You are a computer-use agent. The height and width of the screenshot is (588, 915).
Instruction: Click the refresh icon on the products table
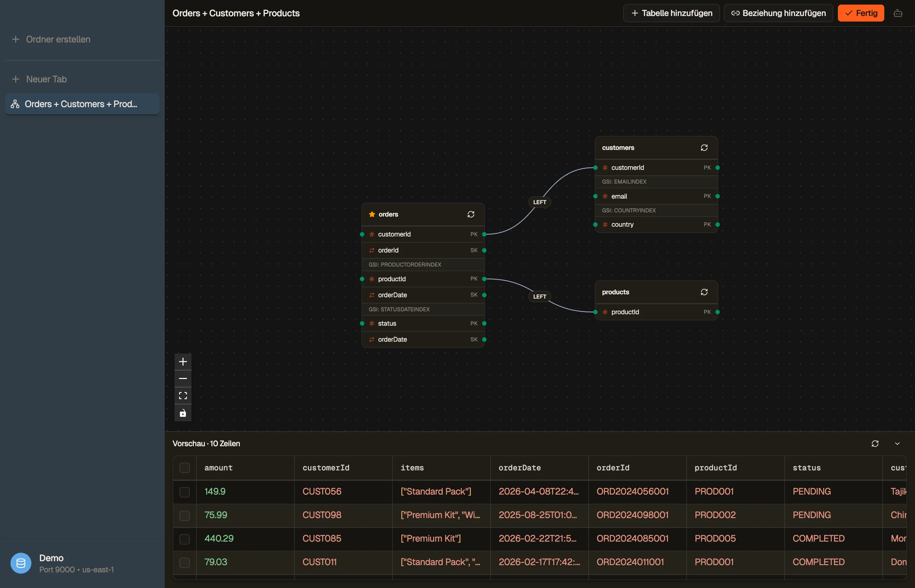pyautogui.click(x=704, y=292)
